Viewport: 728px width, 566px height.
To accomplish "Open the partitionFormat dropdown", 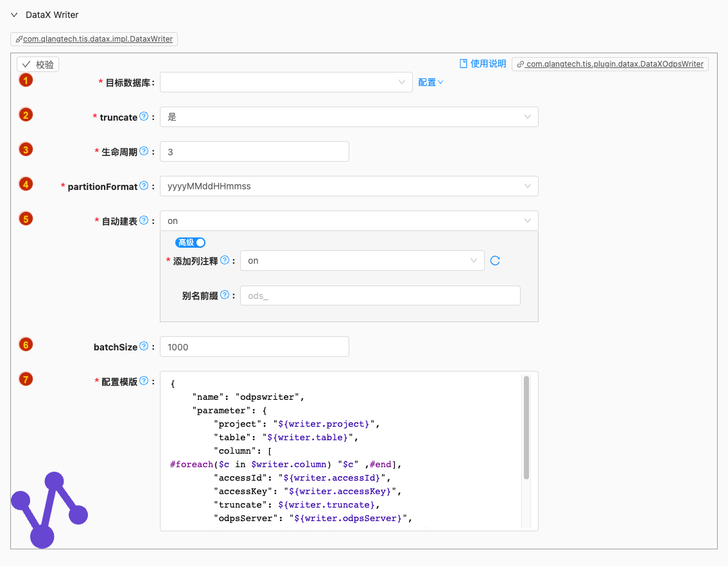I will point(349,186).
